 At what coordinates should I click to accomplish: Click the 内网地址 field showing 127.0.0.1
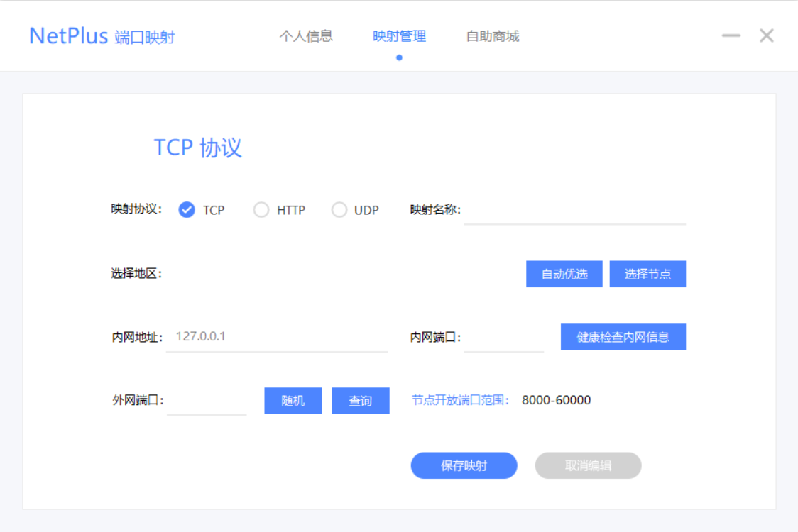[x=277, y=337]
